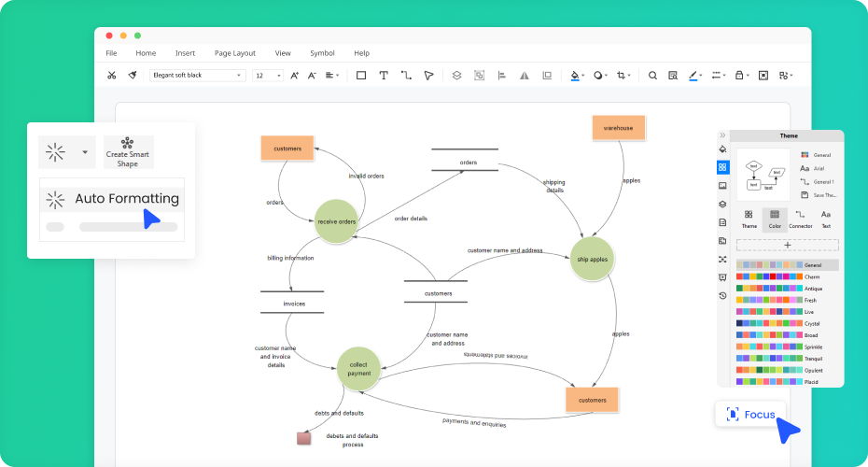Viewport: 868px width, 467px height.
Task: Open the Symbol menu
Action: click(322, 53)
